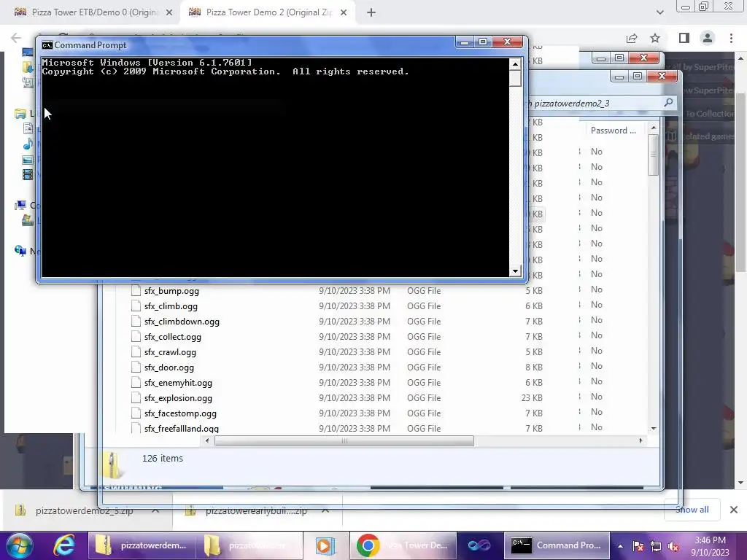The image size is (747, 560).
Task: Click the search magnifier icon in Explorer
Action: point(668,102)
